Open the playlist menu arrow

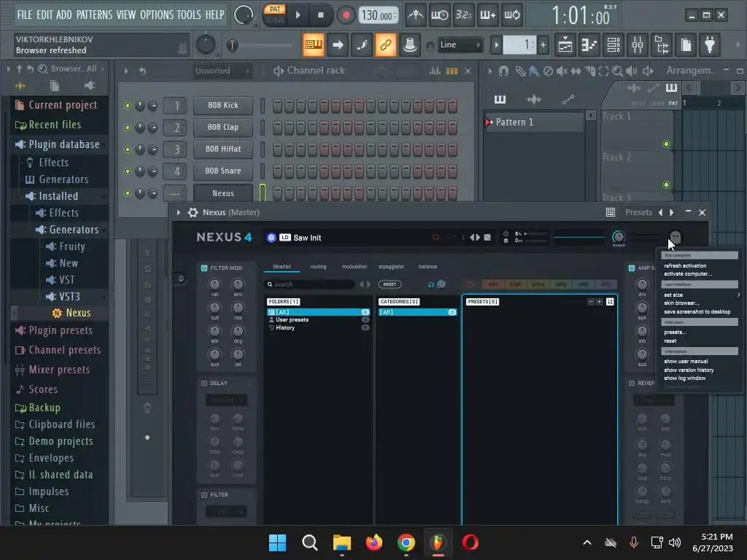point(489,71)
